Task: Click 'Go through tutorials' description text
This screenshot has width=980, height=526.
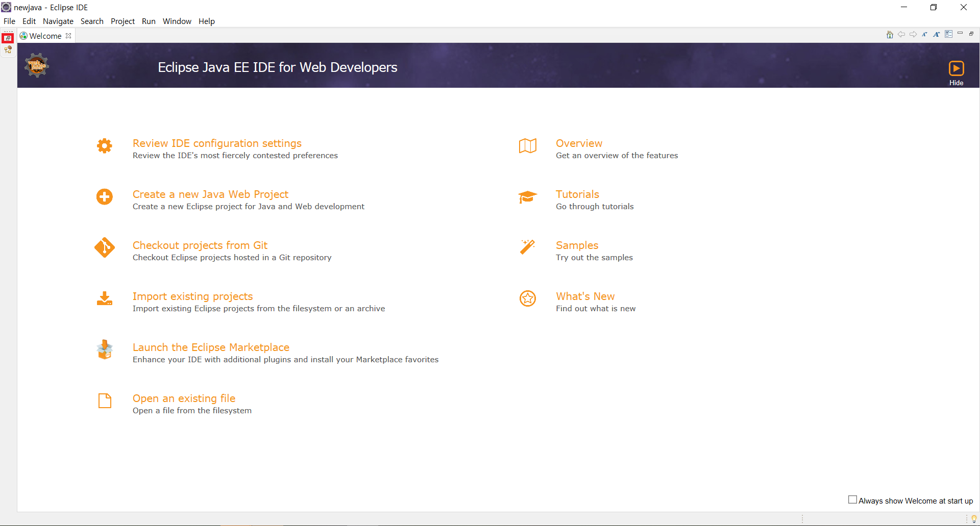Action: (595, 207)
